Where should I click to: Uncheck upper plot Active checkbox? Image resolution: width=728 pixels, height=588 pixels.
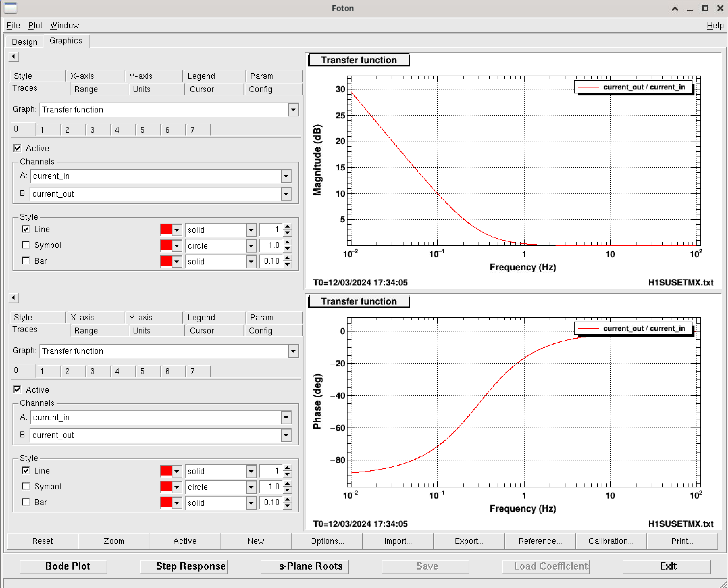click(x=17, y=148)
